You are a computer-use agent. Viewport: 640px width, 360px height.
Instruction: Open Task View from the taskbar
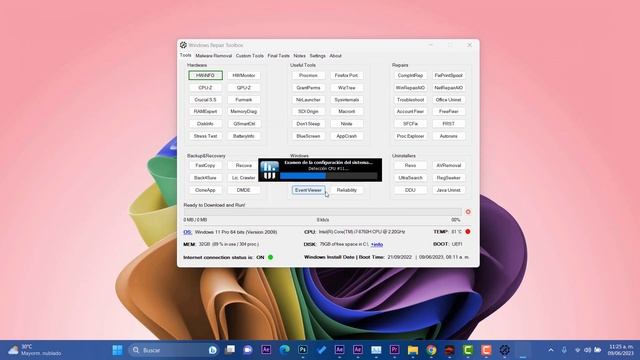click(230, 350)
